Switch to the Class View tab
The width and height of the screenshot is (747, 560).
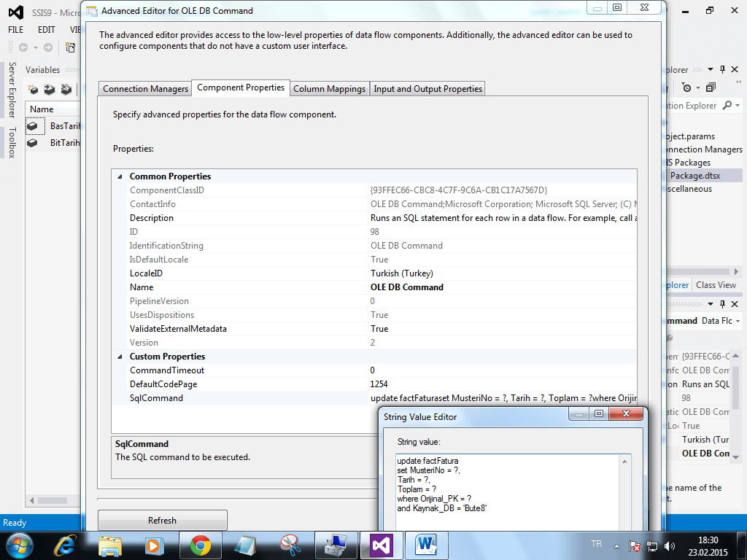716,285
